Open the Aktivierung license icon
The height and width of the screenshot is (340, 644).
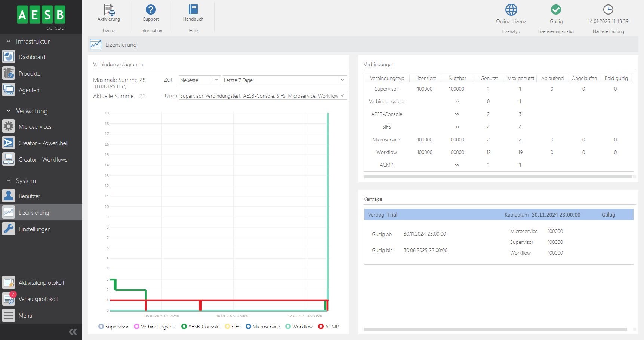(x=109, y=10)
